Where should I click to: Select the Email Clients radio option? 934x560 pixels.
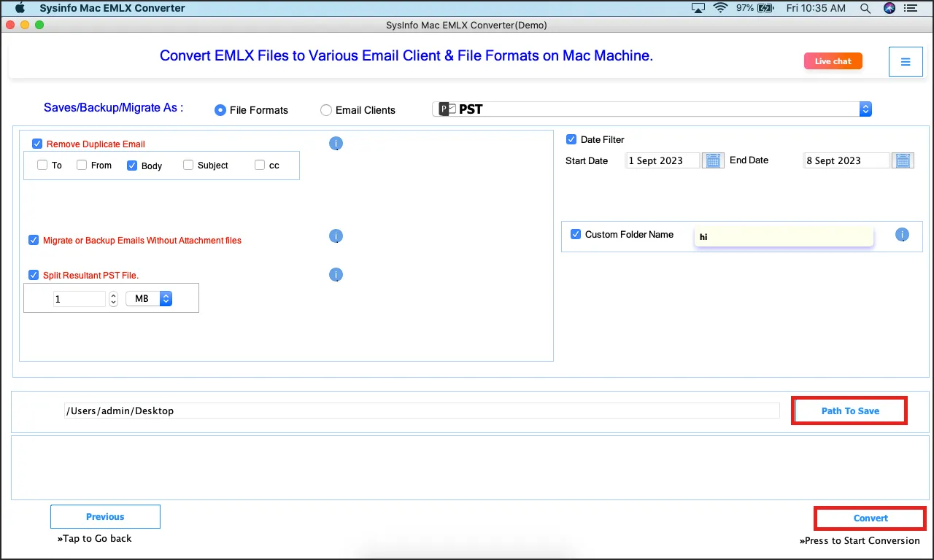[x=326, y=110]
